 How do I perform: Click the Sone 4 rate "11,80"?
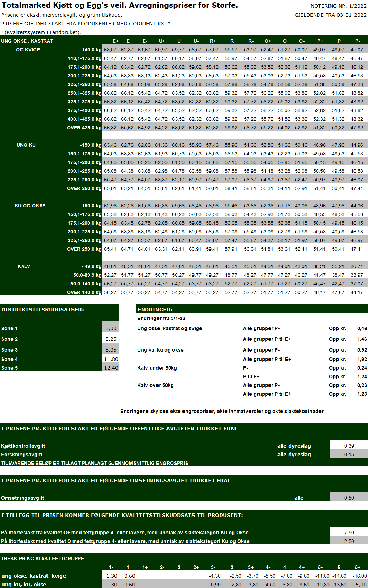point(111,359)
